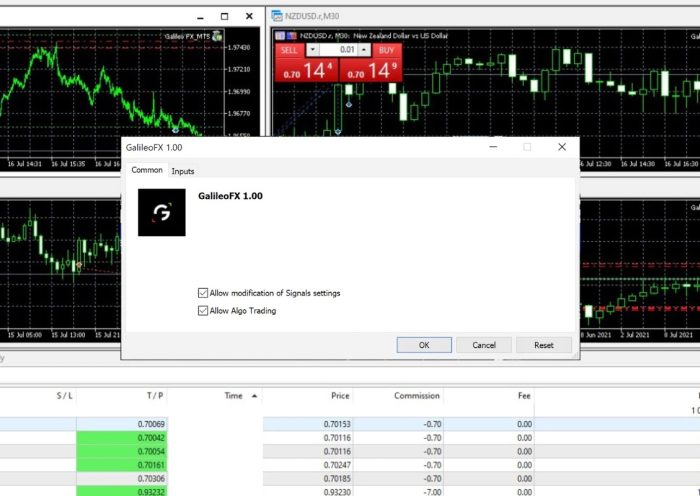
Task: Click the 0.01 volume input field
Action: (x=338, y=50)
